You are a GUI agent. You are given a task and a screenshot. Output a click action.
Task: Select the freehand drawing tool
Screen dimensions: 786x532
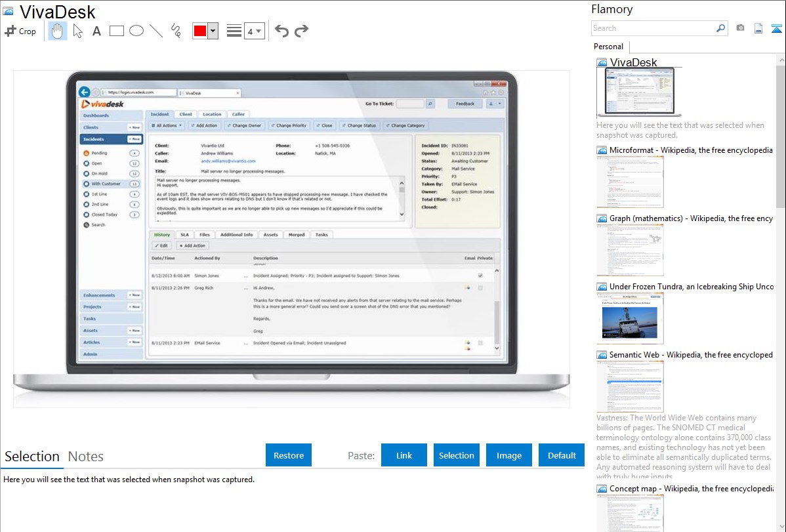tap(176, 31)
